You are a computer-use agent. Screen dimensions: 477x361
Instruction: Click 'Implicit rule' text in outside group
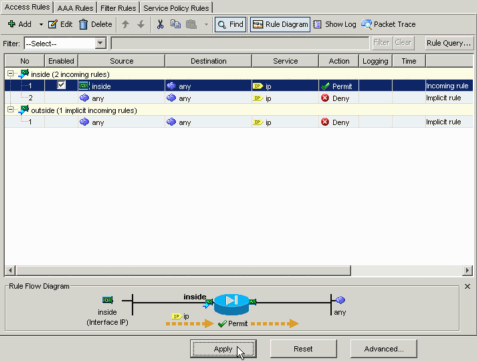[x=443, y=122]
